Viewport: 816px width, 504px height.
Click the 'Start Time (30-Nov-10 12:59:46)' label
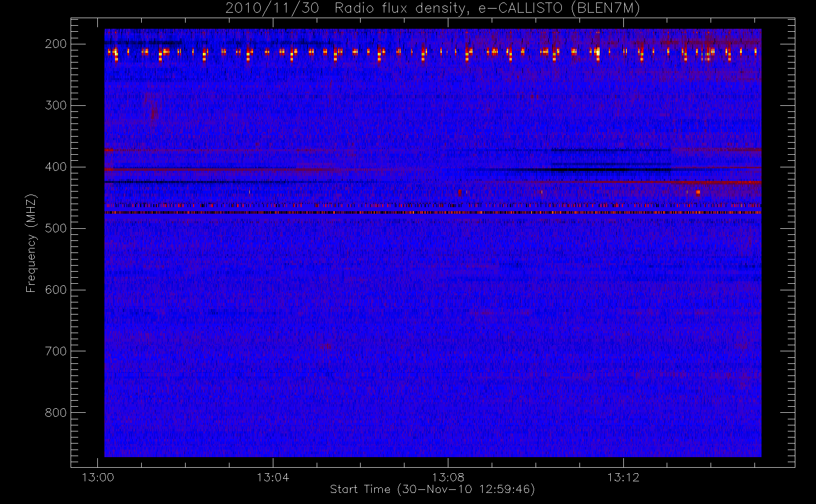click(432, 489)
